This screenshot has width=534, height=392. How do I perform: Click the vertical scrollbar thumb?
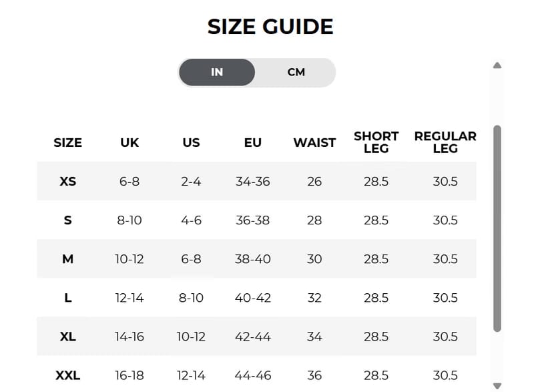coord(497,228)
